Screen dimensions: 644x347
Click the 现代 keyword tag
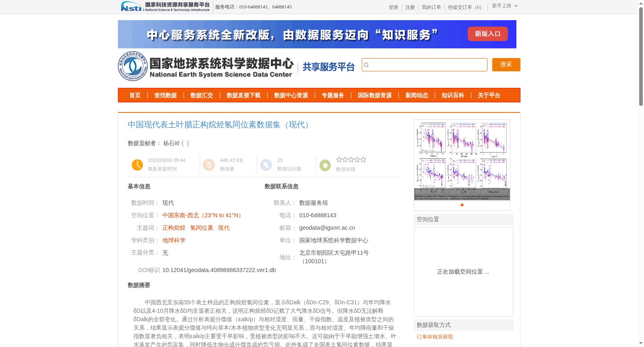click(224, 228)
